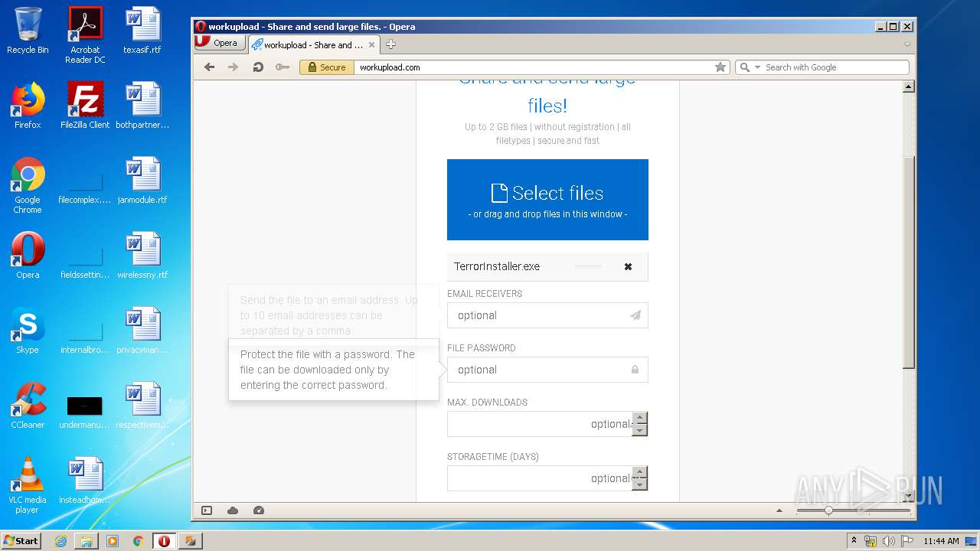The image size is (980, 551).
Task: Show hidden system tray icons
Action: (854, 541)
